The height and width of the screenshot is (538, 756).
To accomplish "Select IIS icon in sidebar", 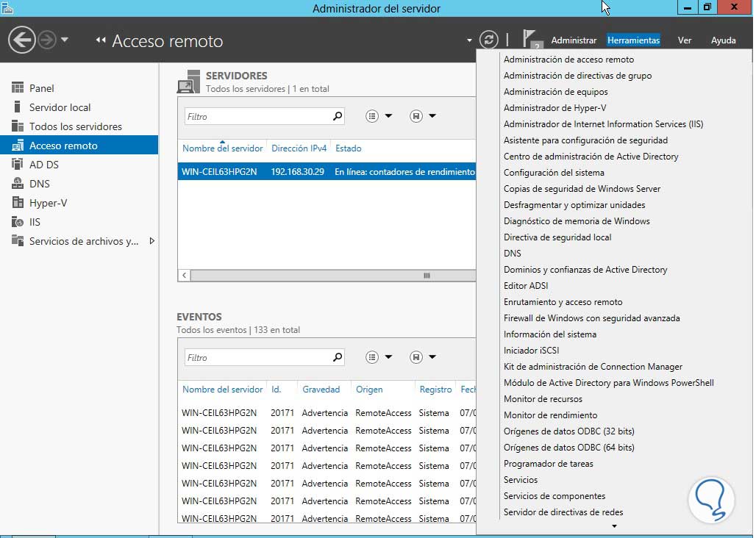I will [x=18, y=221].
